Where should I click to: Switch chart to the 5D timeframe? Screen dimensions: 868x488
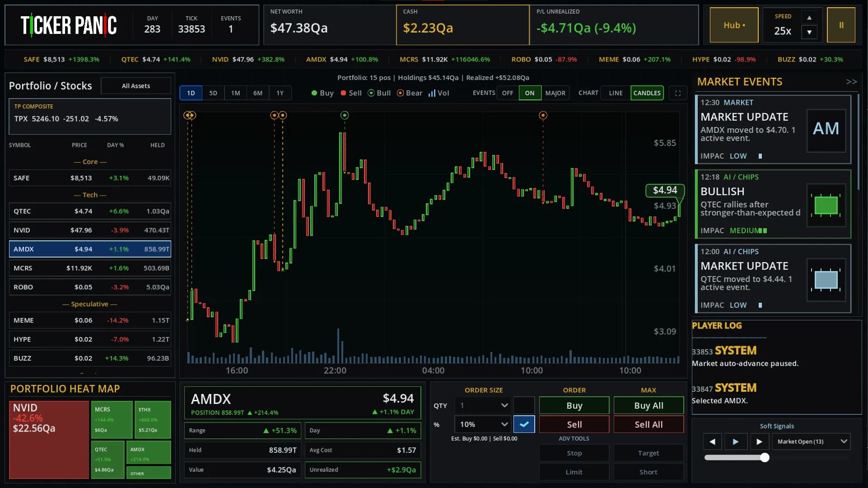pos(213,93)
